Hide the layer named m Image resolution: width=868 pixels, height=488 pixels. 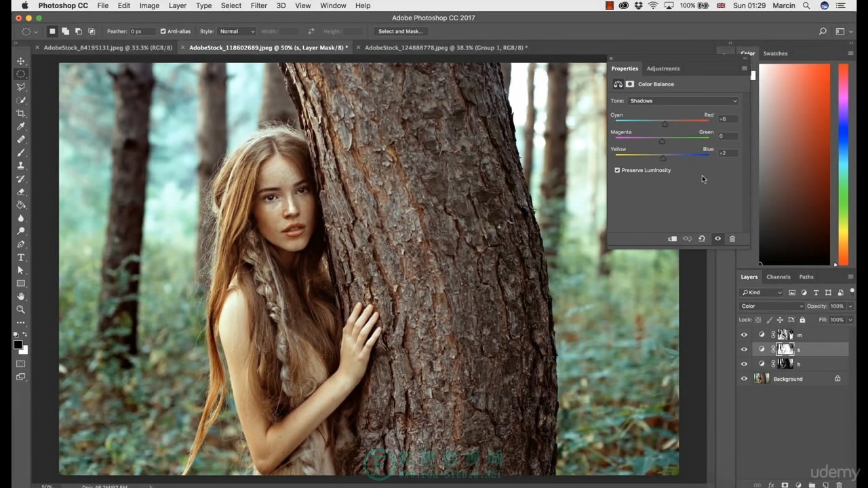(744, 335)
